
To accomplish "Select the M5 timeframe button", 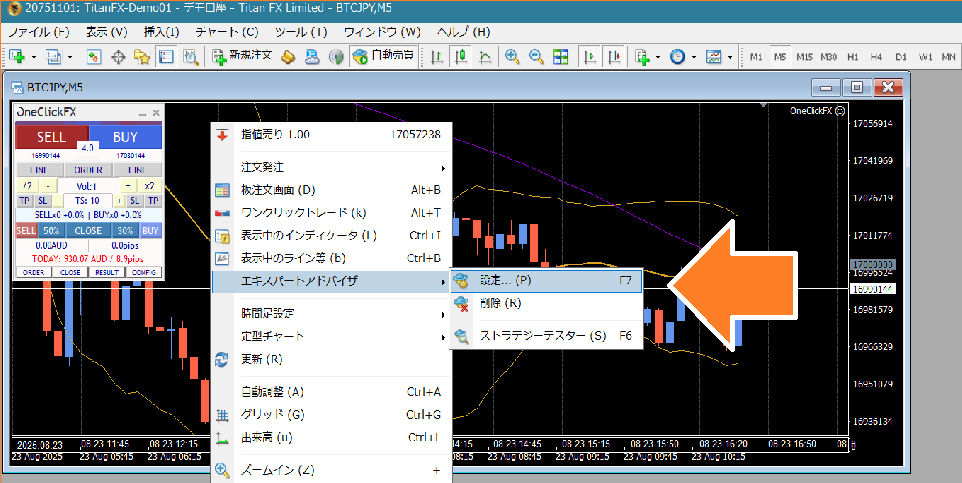I will point(780,57).
